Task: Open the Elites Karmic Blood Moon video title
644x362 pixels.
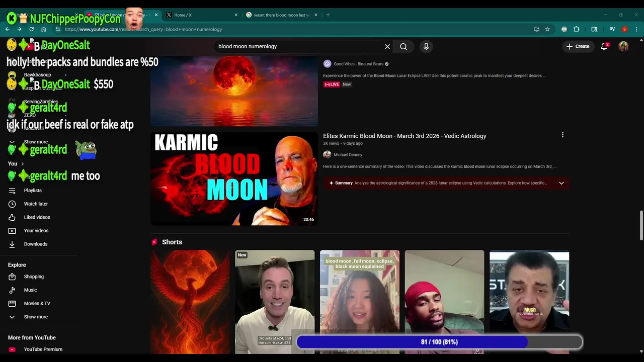Action: point(405,136)
